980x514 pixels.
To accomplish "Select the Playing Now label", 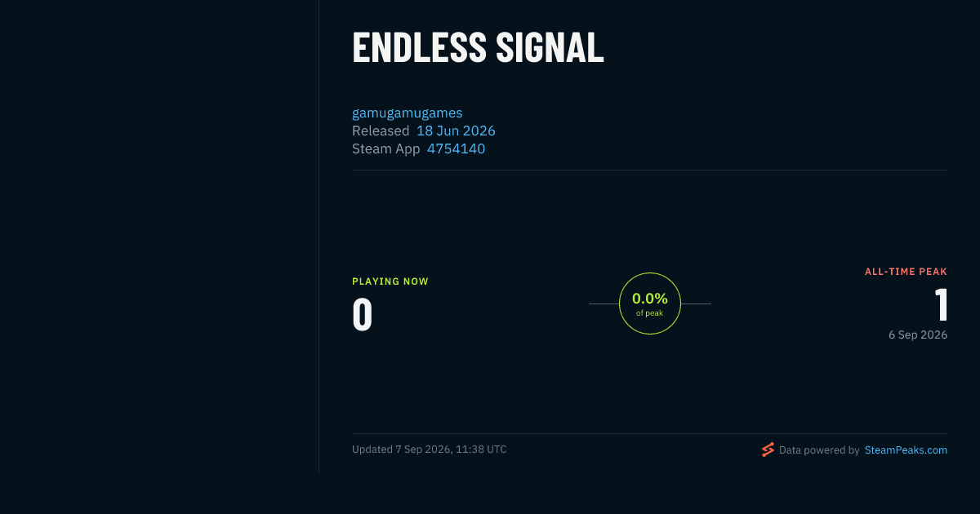I will (390, 281).
